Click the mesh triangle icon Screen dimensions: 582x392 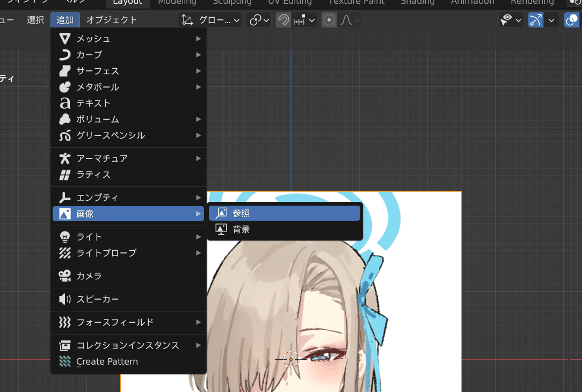[x=65, y=39]
